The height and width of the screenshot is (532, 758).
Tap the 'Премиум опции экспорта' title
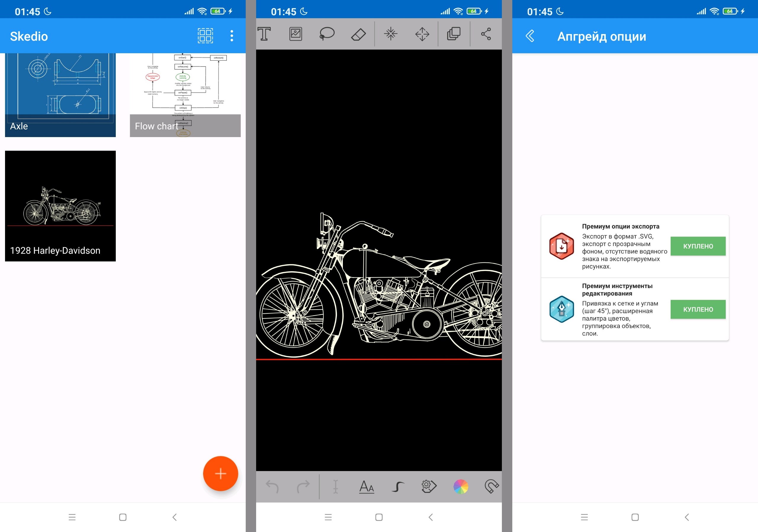click(x=621, y=226)
